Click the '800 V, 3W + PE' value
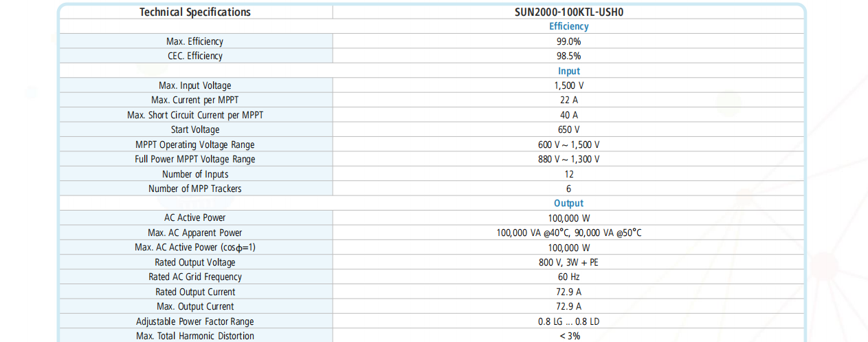868x342 pixels. [569, 262]
